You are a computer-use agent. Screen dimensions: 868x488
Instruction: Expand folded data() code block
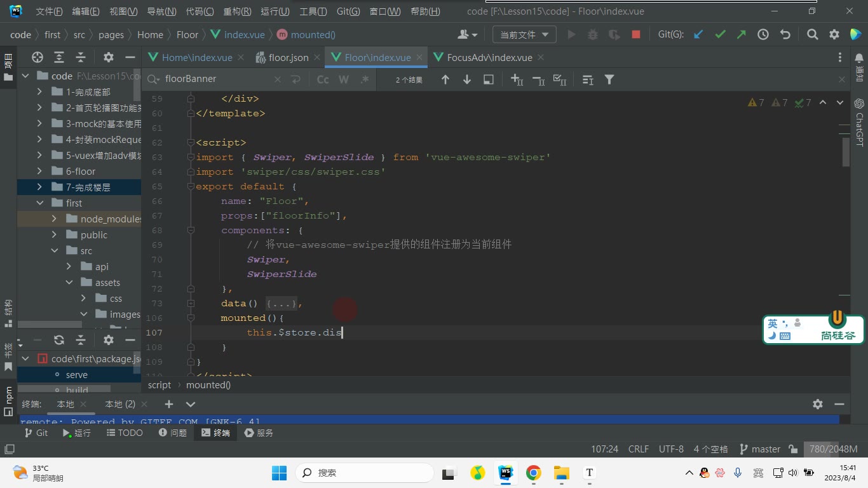tap(280, 304)
